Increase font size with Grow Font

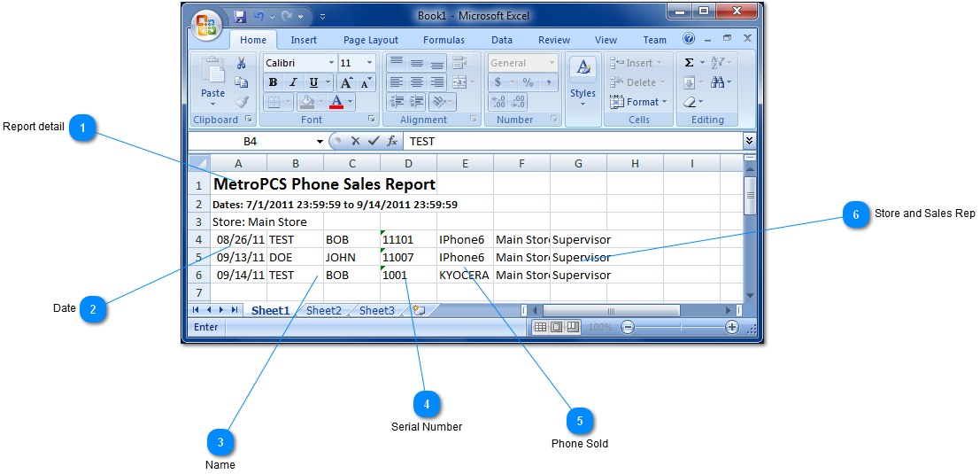tap(346, 82)
